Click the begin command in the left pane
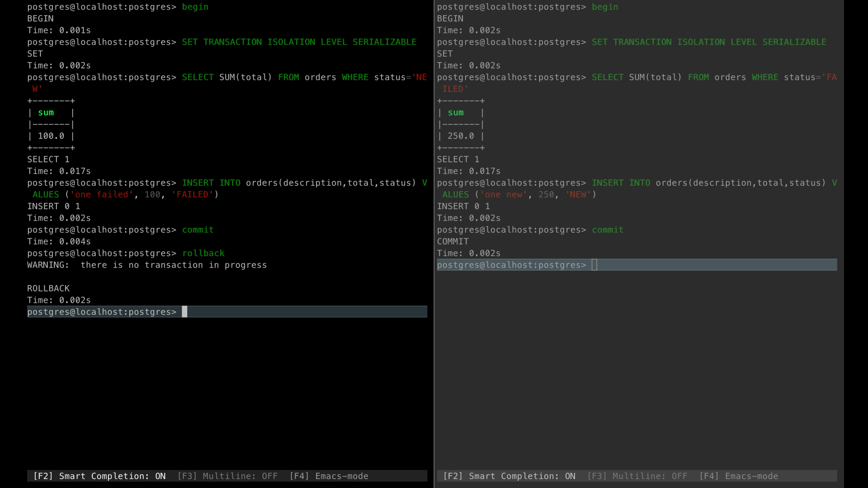The height and width of the screenshot is (488, 868). [195, 7]
